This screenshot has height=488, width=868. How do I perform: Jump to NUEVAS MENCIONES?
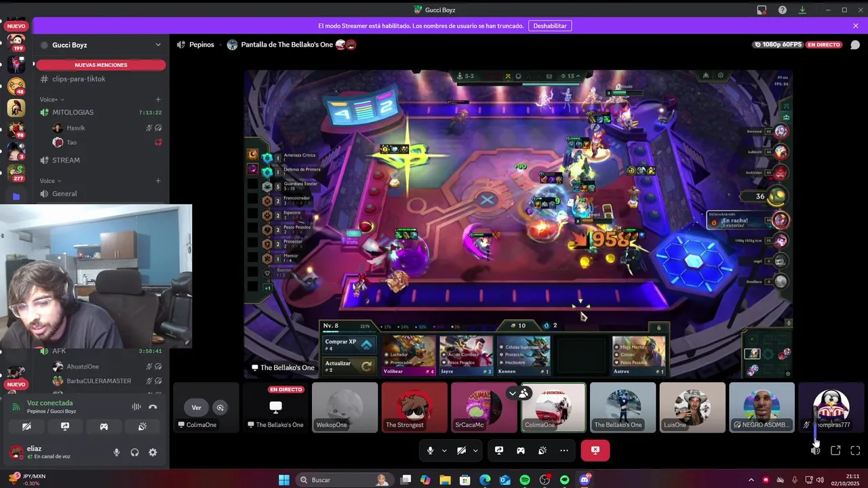[100, 65]
